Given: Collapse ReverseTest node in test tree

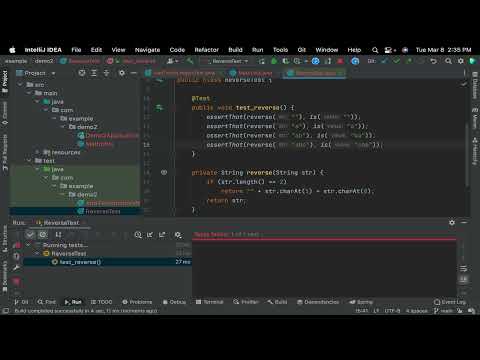Looking at the screenshot, I should [x=37, y=254].
